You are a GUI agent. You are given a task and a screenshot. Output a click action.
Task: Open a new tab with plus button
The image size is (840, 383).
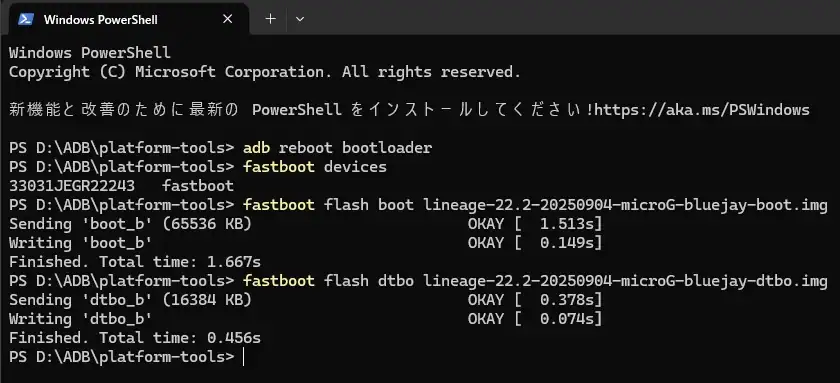click(x=271, y=19)
